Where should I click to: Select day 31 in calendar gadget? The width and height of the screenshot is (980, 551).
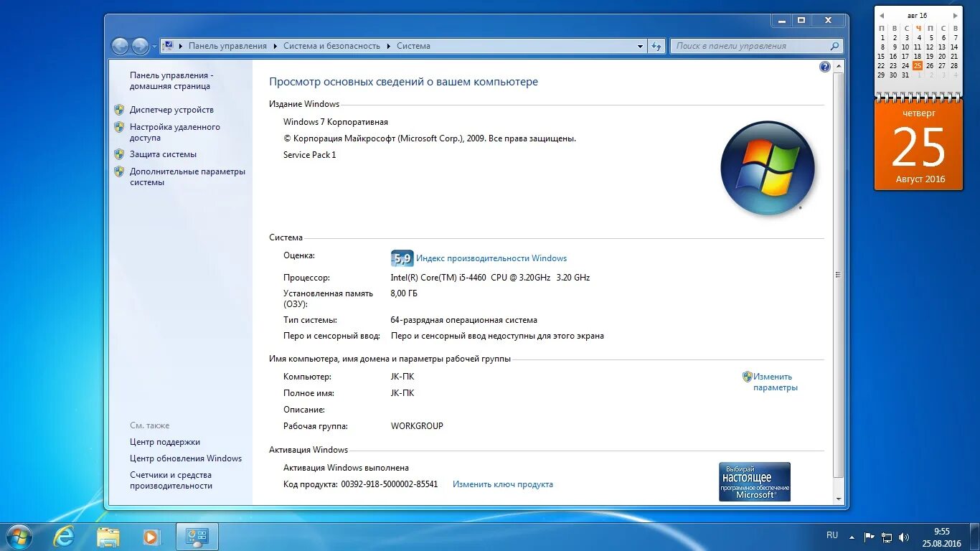(x=905, y=75)
